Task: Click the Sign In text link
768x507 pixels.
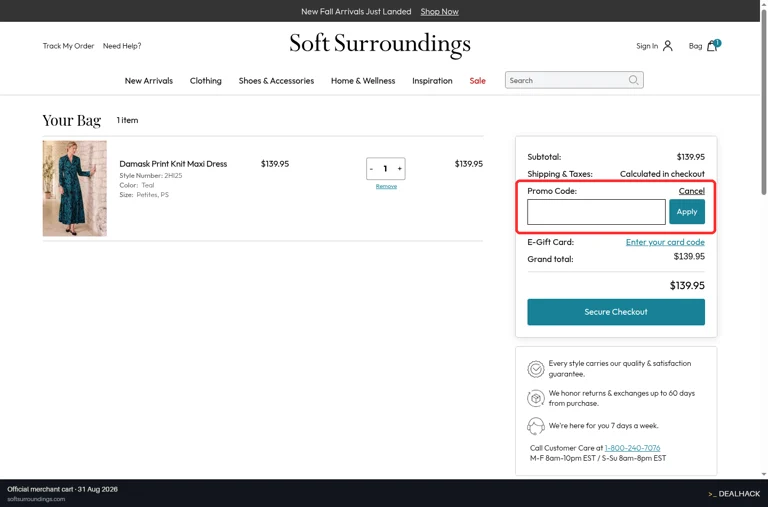Action: click(647, 46)
